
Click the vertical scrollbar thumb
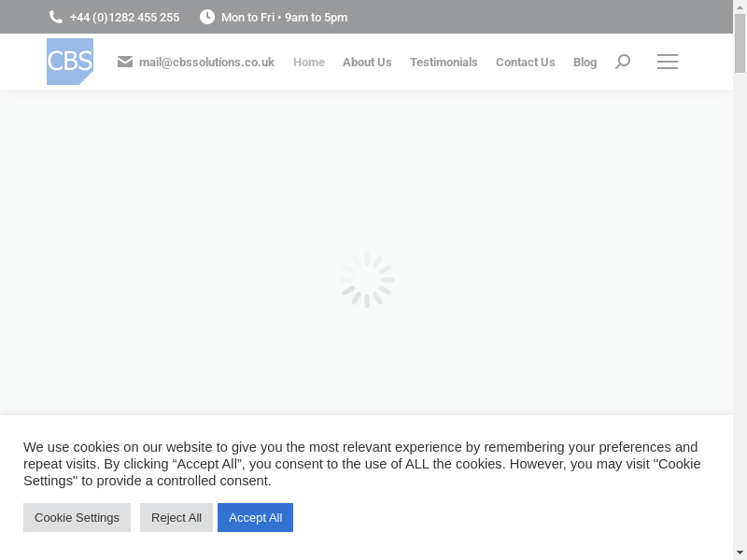tap(740, 45)
